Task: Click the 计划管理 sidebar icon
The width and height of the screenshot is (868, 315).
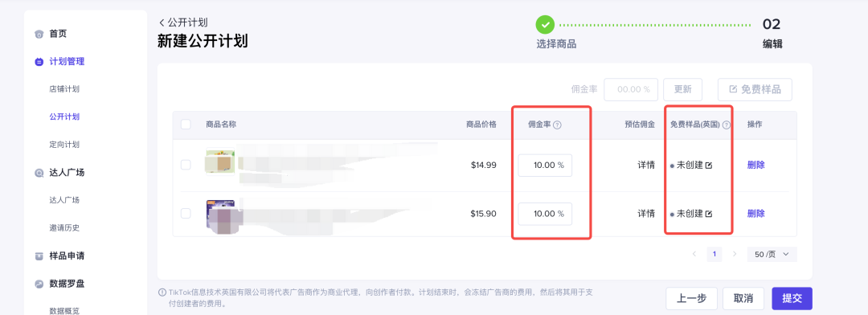Action: click(39, 62)
